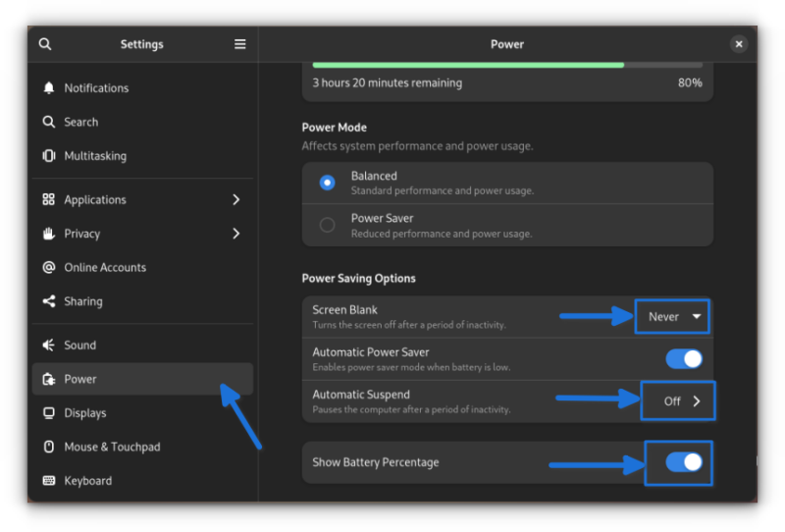Expand the Applications submenu chevron
Viewport: 785px width, 532px height.
point(236,200)
